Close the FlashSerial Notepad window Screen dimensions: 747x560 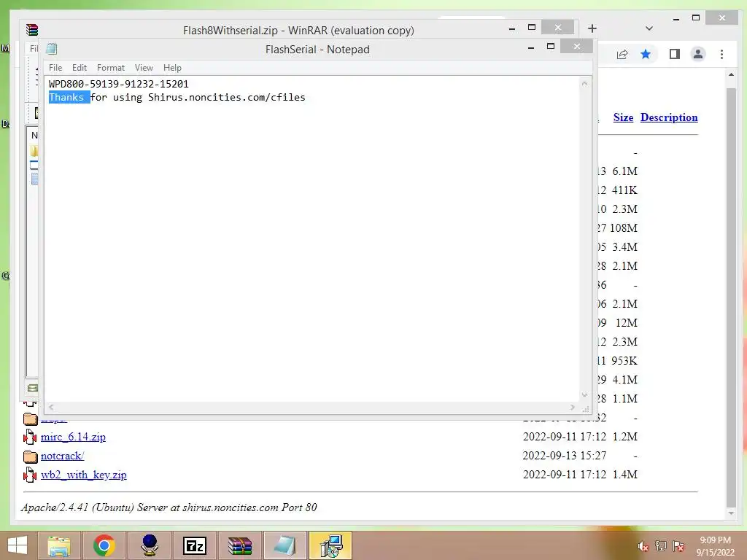tap(576, 46)
